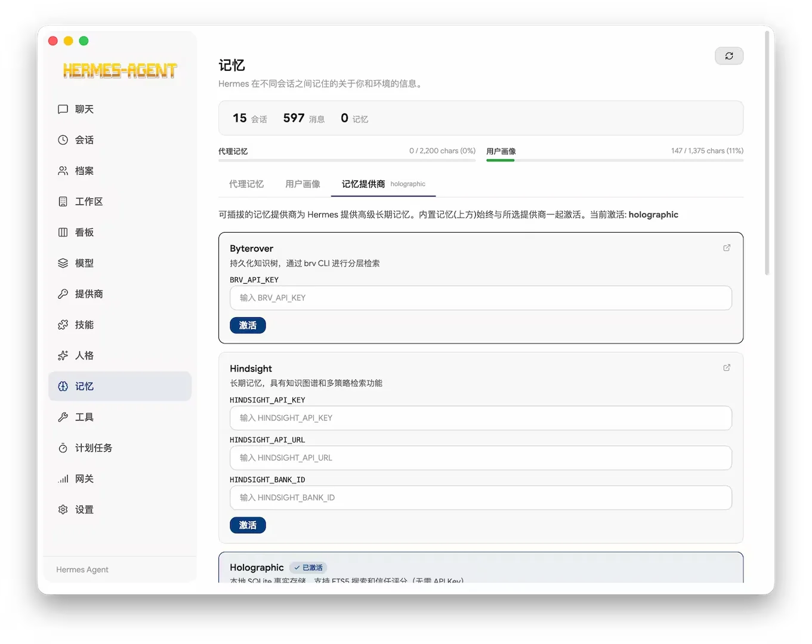Click the Byterover provider title
812x644 pixels.
click(x=252, y=249)
